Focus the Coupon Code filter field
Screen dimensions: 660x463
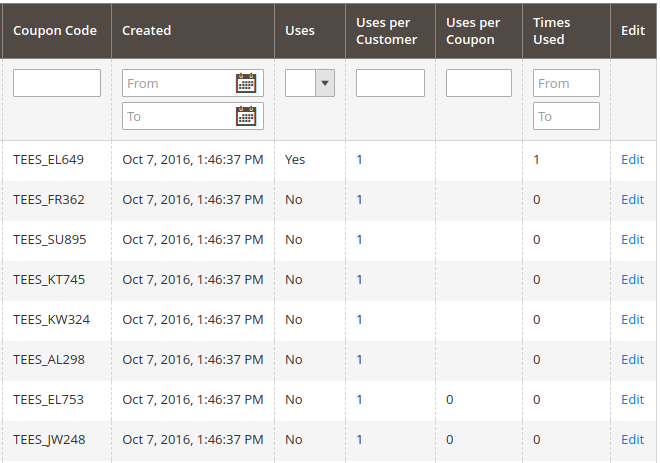coord(57,83)
